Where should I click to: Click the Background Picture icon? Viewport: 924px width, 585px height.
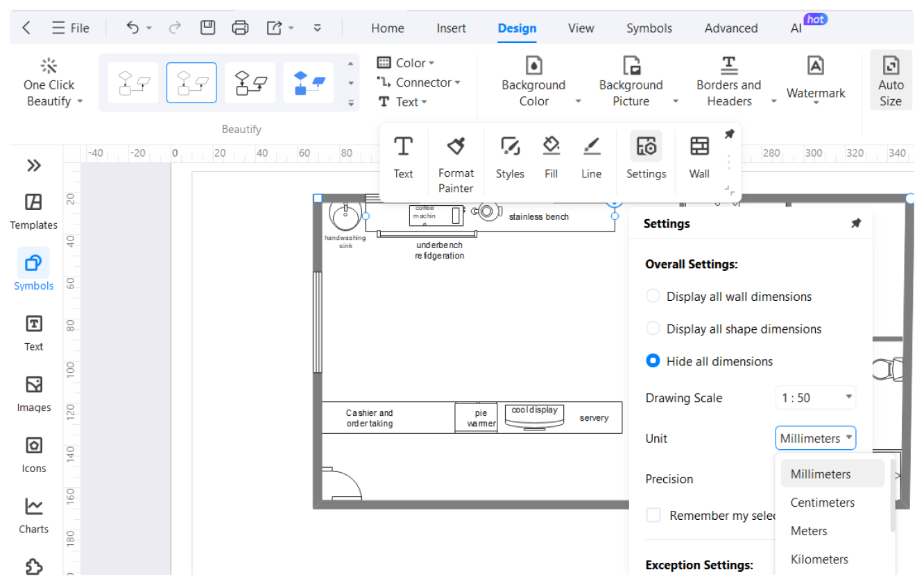(x=631, y=66)
